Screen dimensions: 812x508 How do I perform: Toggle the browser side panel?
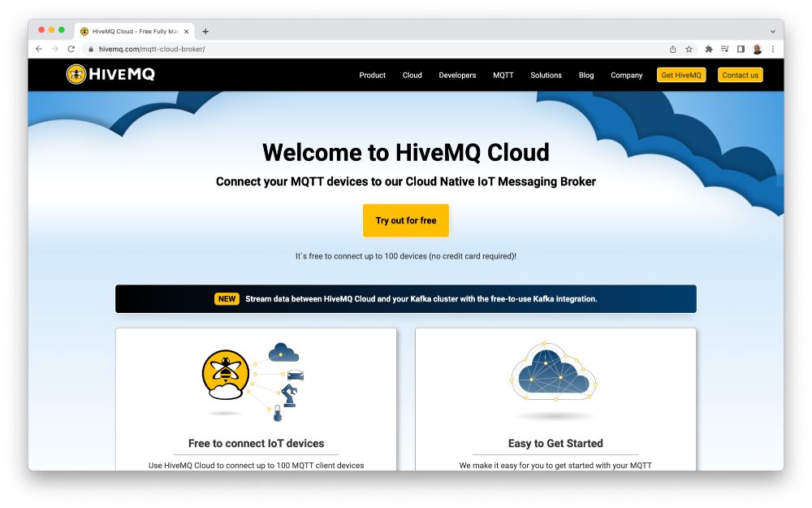(x=741, y=50)
